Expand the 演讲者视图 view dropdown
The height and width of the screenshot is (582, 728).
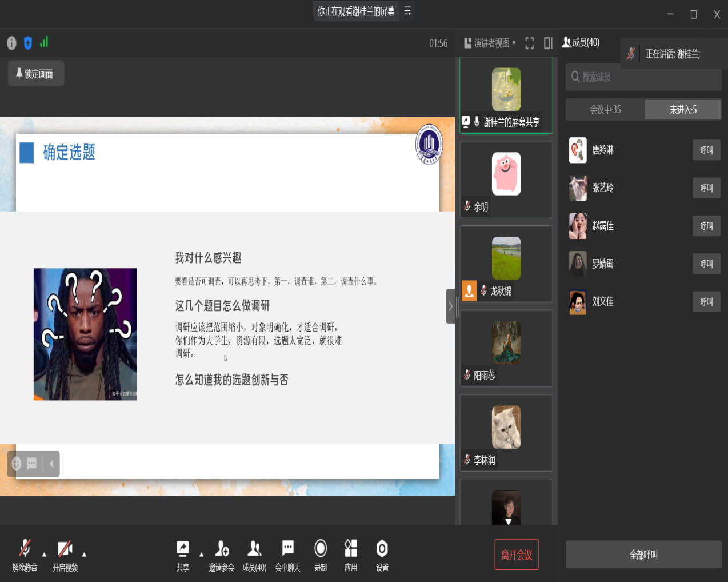coord(490,43)
